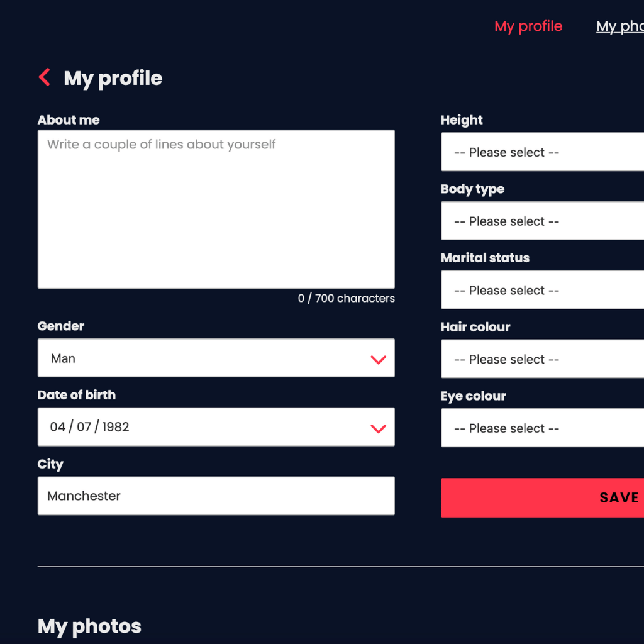Click the red chevron in Gender field
644x644 pixels.
378,359
